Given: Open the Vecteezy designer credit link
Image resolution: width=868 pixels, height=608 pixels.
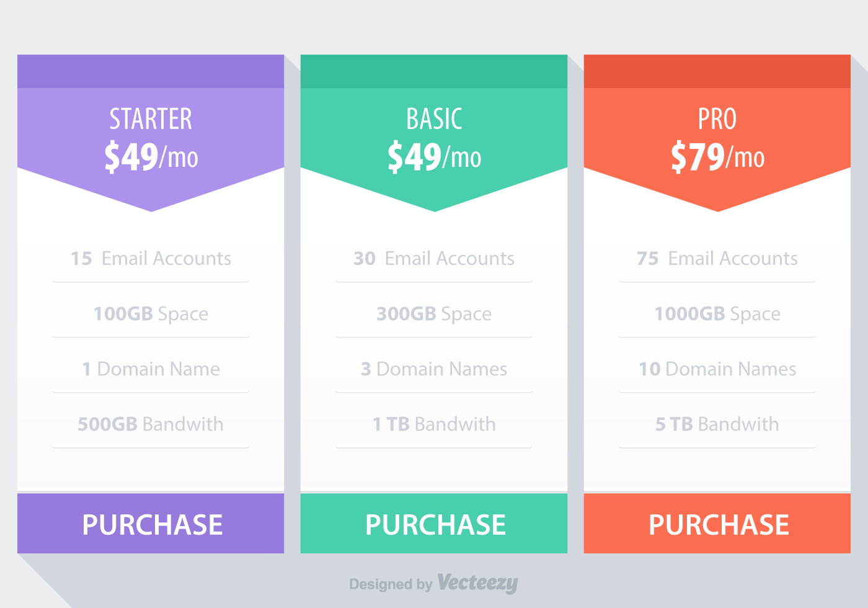Looking at the screenshot, I should [477, 583].
